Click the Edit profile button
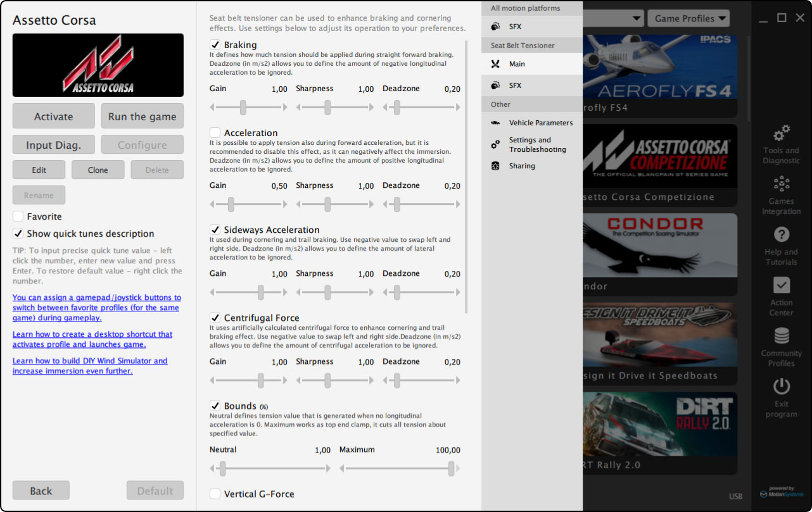 [x=39, y=170]
